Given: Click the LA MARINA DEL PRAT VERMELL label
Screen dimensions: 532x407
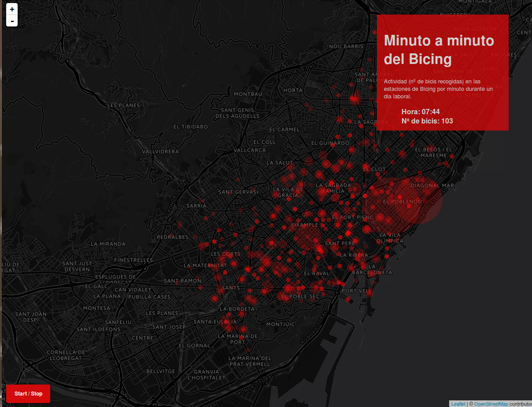Looking at the screenshot, I should [250, 361].
